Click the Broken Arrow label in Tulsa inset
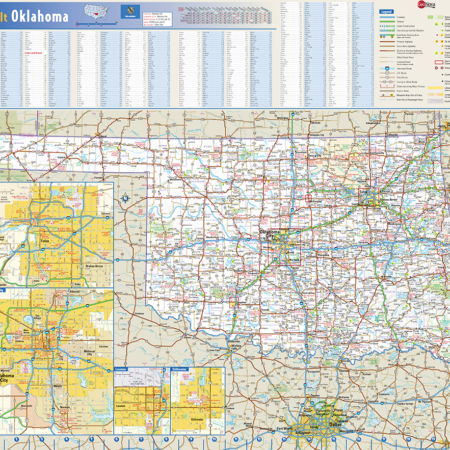 point(94,266)
